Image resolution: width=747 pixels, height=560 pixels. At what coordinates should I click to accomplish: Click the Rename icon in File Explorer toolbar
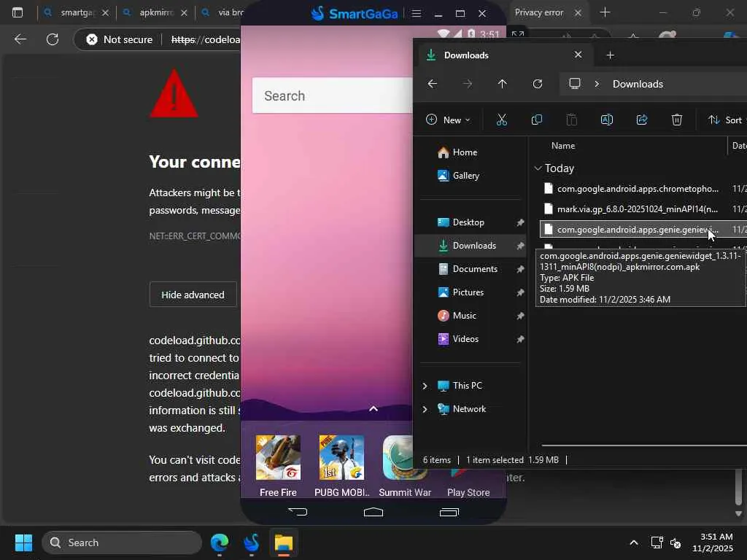(x=606, y=120)
